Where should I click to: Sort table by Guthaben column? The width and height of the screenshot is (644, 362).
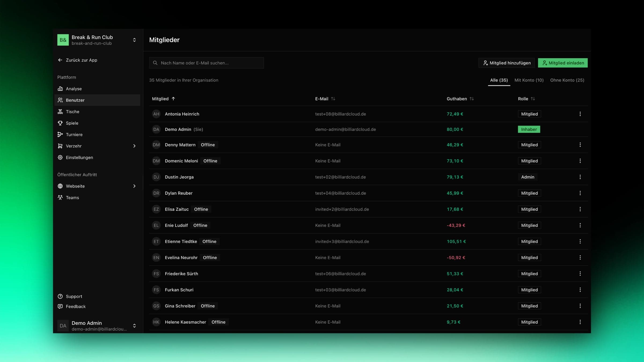click(x=460, y=99)
